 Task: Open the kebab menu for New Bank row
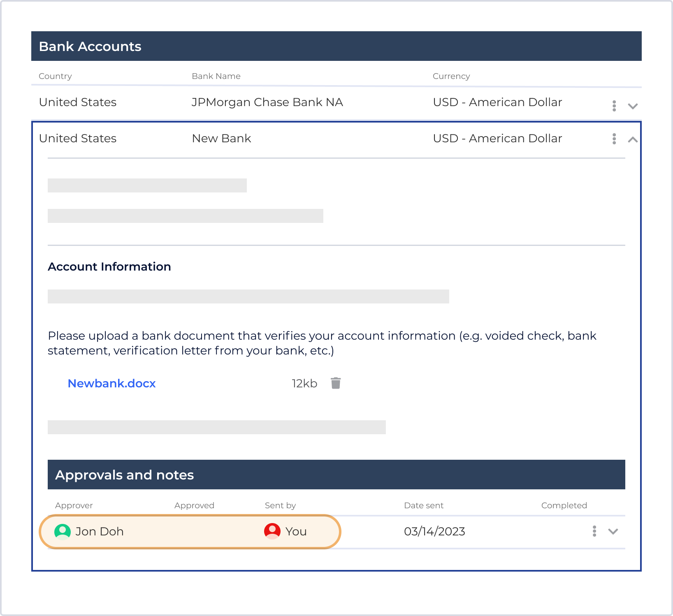[x=614, y=139]
